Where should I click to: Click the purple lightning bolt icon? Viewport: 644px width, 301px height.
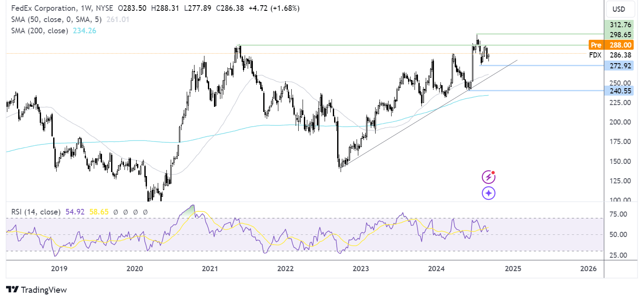click(x=488, y=176)
